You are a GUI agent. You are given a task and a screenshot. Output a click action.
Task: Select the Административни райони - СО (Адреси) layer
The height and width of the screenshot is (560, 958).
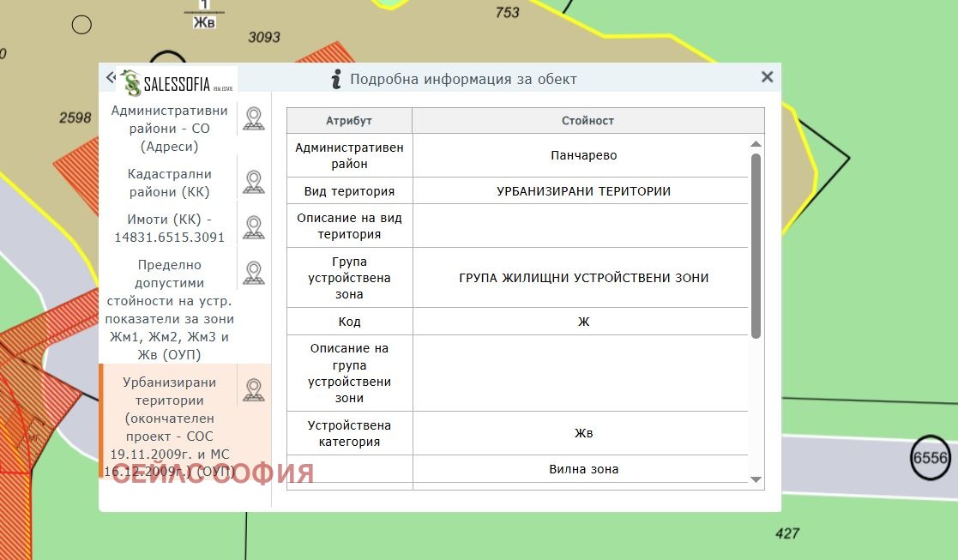[169, 129]
